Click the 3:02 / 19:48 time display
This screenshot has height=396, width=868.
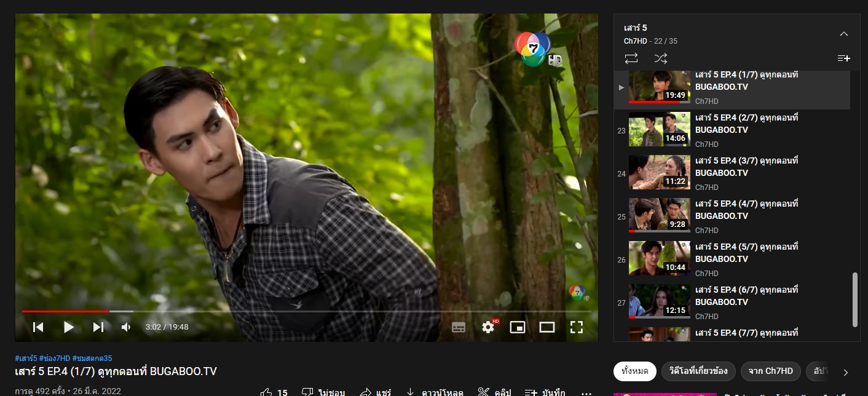click(x=167, y=327)
